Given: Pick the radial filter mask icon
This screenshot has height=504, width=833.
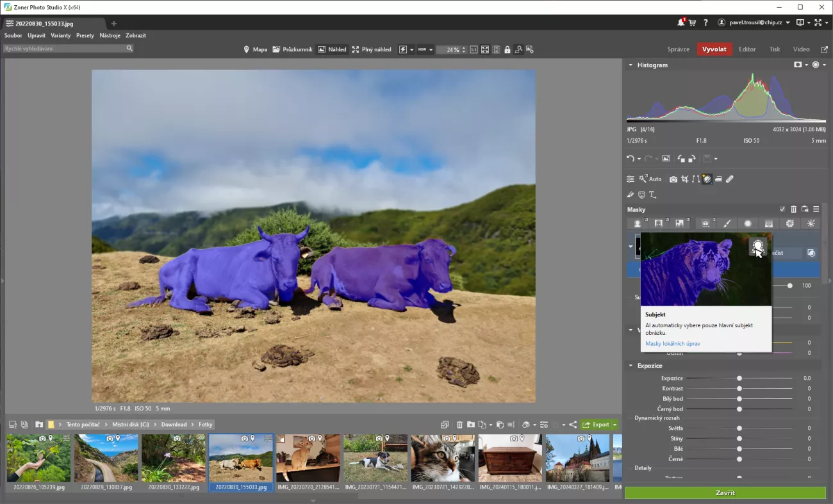Looking at the screenshot, I should (x=748, y=224).
